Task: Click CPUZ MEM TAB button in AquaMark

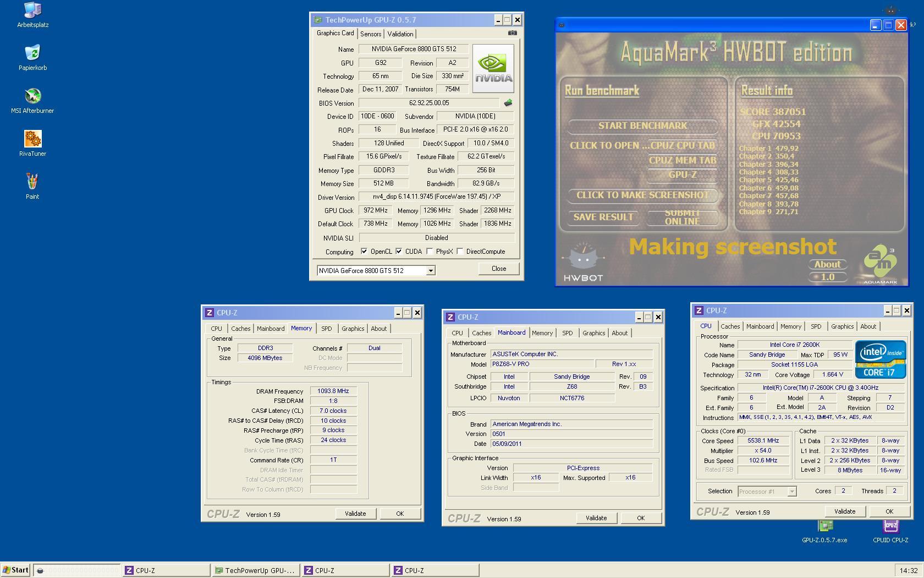Action: pyautogui.click(x=682, y=160)
